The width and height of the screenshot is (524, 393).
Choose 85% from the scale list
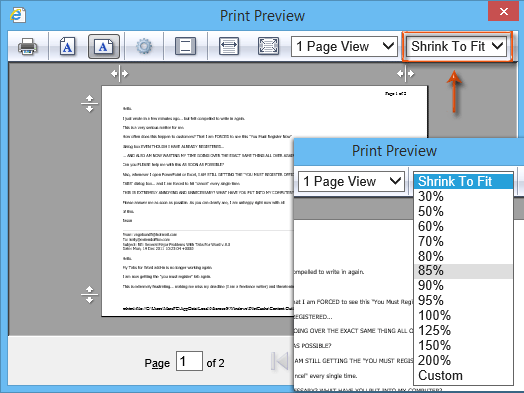[463, 271]
